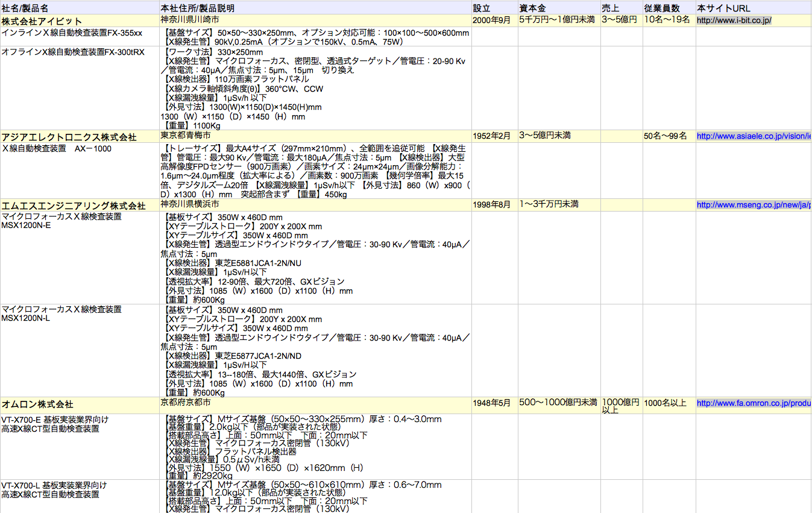Image resolution: width=812 pixels, height=513 pixels.
Task: Click the エムエスエンジニアリング株式会社 company cell
Action: [x=80, y=205]
